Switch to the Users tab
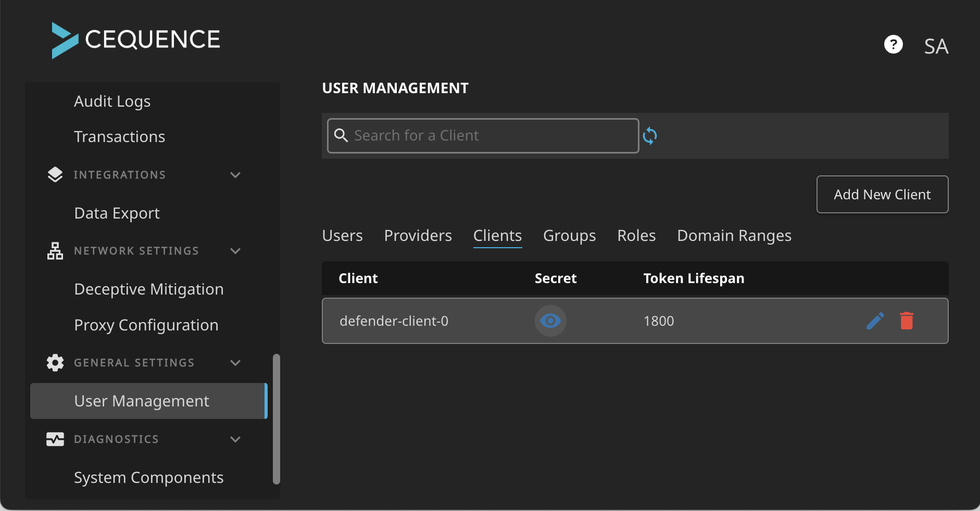Image resolution: width=980 pixels, height=511 pixels. tap(342, 236)
